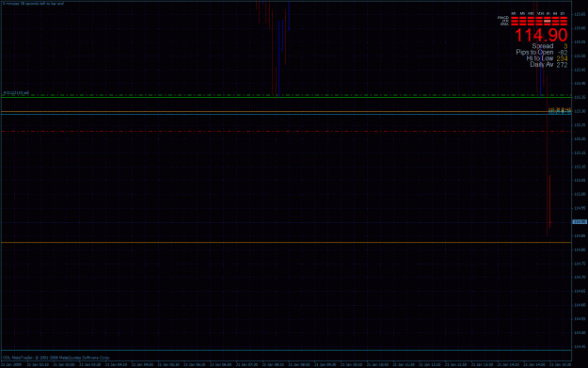Image resolution: width=588 pixels, height=368 pixels.
Task: Click the highlighted current price tag on axis
Action: click(580, 222)
